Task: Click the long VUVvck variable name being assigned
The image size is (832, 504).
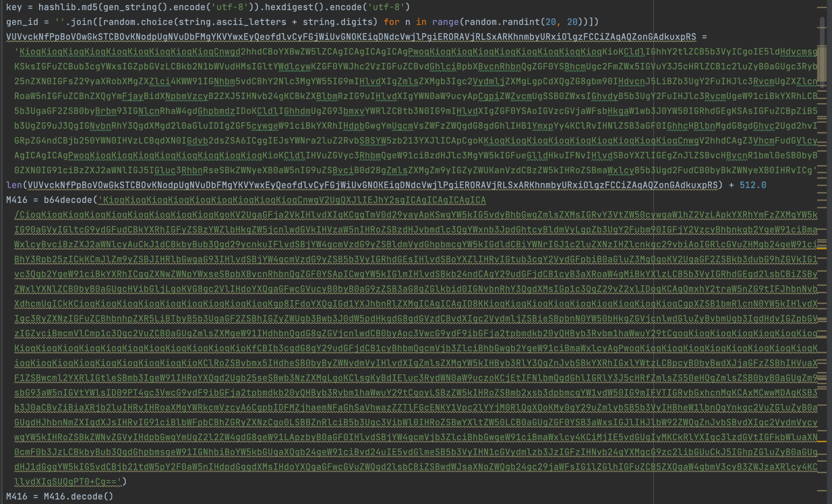Action: click(x=351, y=37)
